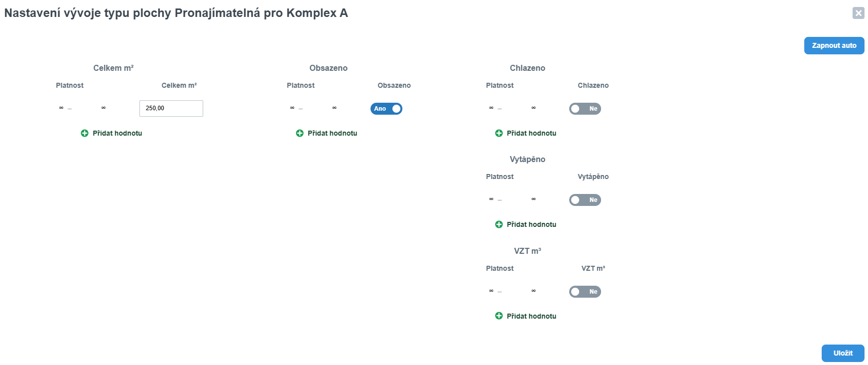Click 'Přidat hodnotu' link under Vytápěno
The width and height of the screenshot is (868, 365).
point(531,224)
